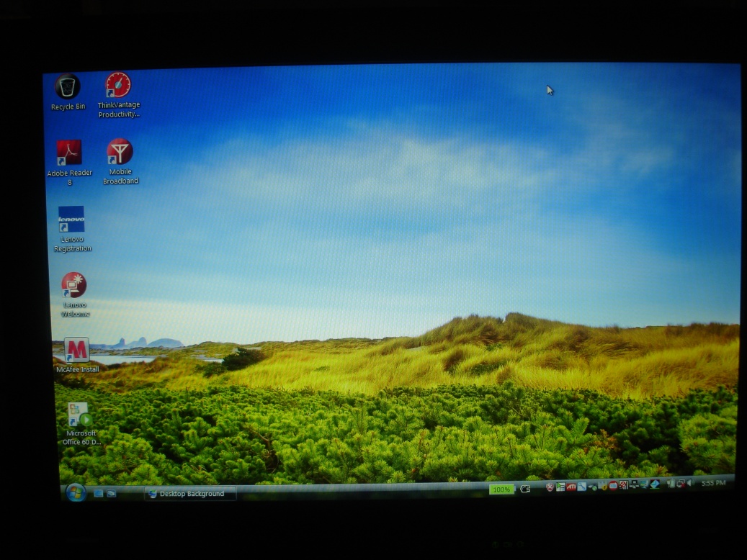Open the ATI tray icon

click(571, 487)
